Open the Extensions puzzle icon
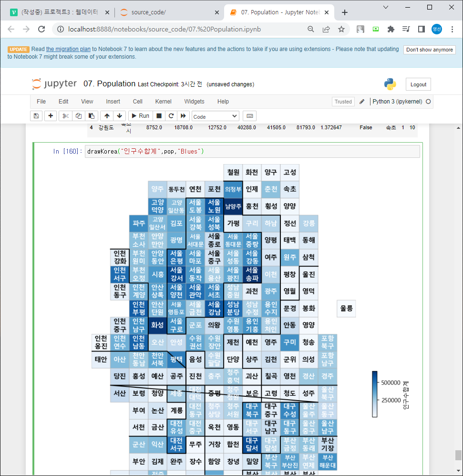 pyautogui.click(x=391, y=29)
